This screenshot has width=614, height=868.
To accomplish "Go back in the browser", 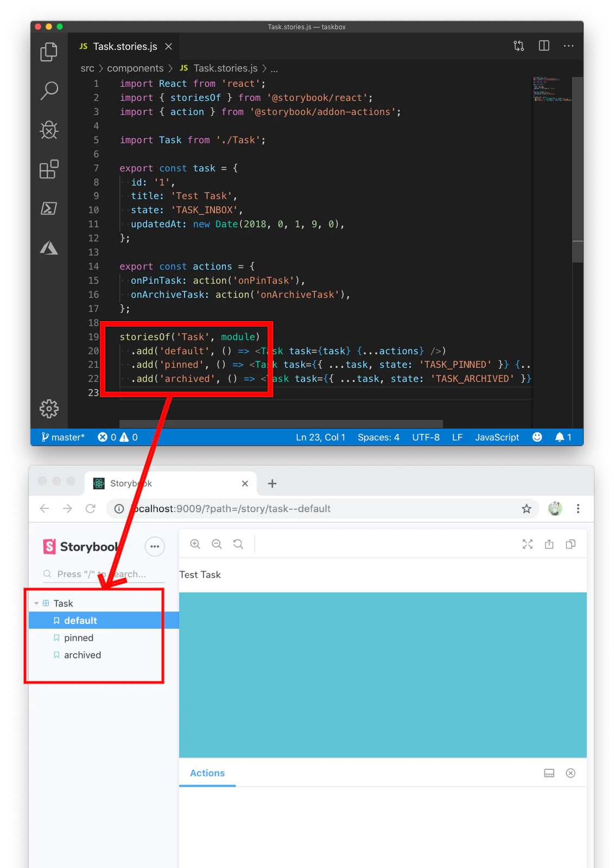I will [x=45, y=508].
